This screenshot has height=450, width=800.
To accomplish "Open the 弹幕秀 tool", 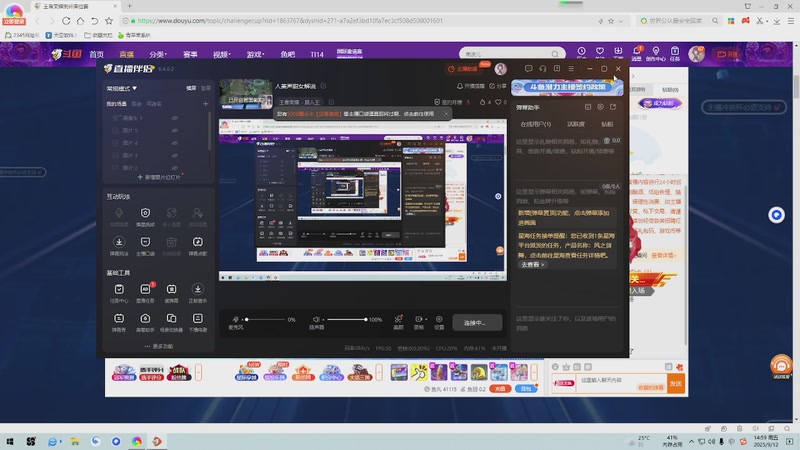I will [118, 322].
